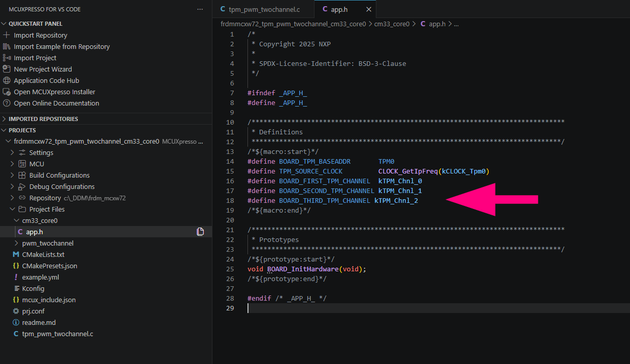The image size is (630, 364).
Task: Expand the Settings tree node chevron
Action: point(13,152)
